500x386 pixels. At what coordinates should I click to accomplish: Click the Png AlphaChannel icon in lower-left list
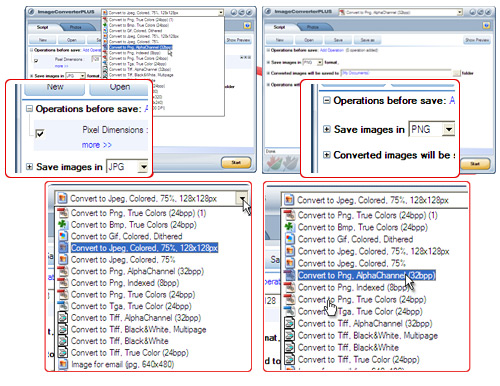coord(63,271)
